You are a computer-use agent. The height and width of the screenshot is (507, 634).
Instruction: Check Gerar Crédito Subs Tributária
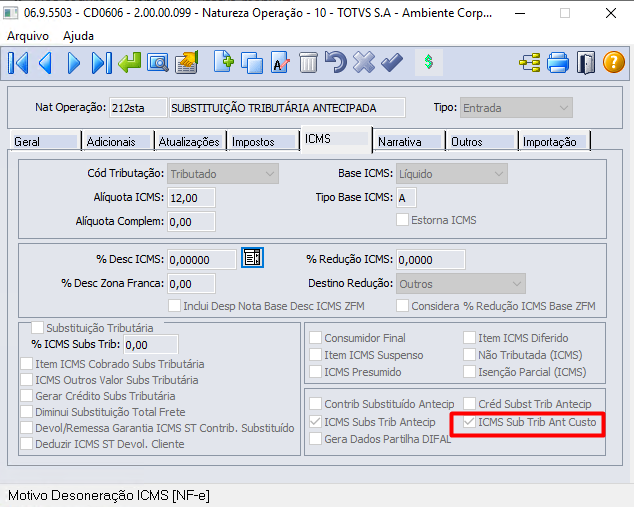click(x=27, y=396)
